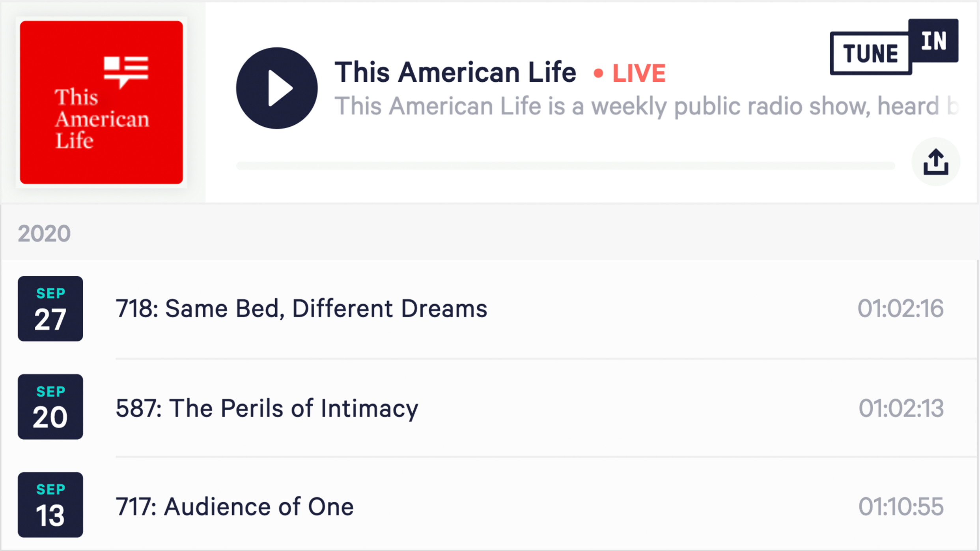The width and height of the screenshot is (980, 551).
Task: Click the 01:10:55 episode duration
Action: [x=902, y=507]
